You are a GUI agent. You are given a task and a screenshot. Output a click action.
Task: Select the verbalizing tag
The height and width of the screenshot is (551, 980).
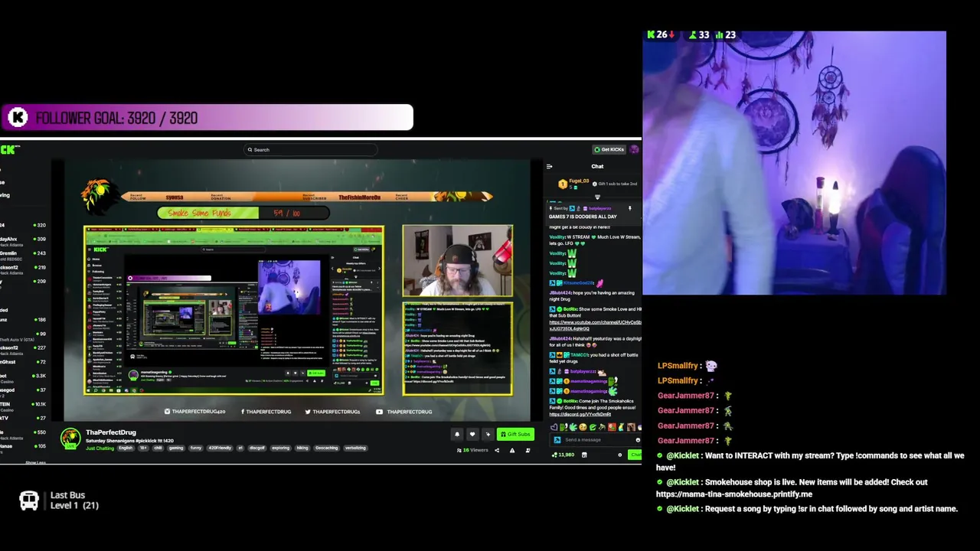355,448
